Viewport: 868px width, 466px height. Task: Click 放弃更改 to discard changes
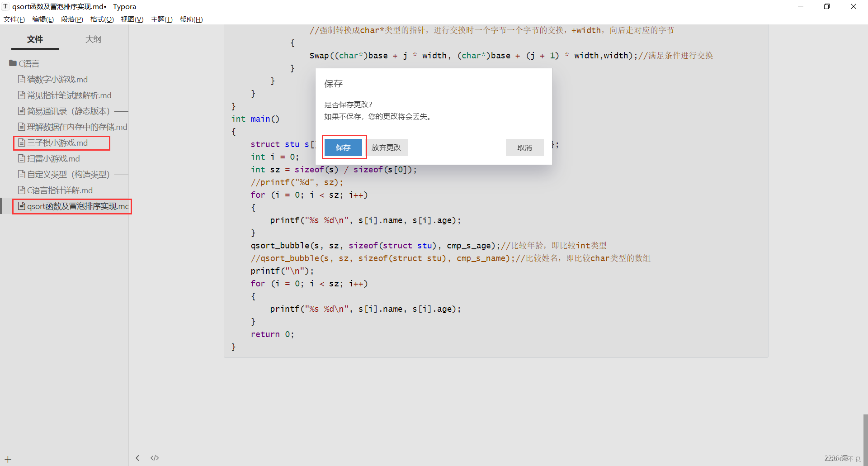(386, 147)
